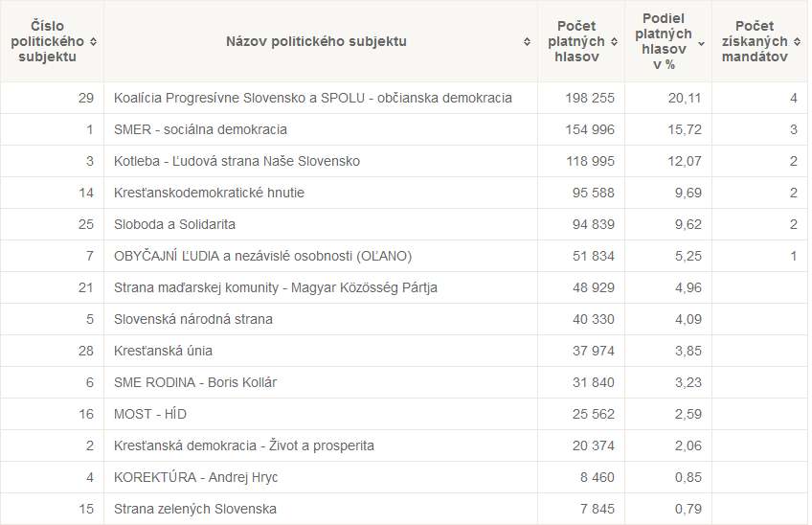
Task: Click on Kresťanskodemokratické hnutie party name
Action: (x=209, y=193)
